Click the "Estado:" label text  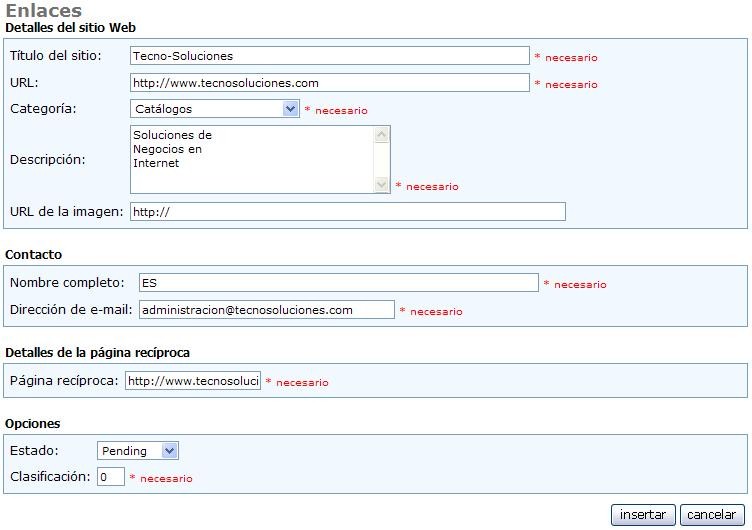(x=34, y=451)
